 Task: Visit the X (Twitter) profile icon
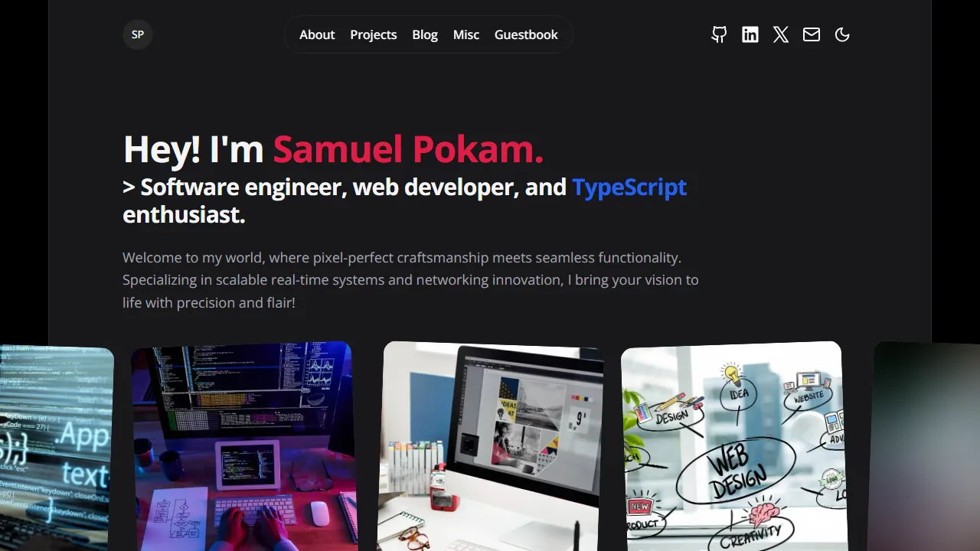coord(781,34)
